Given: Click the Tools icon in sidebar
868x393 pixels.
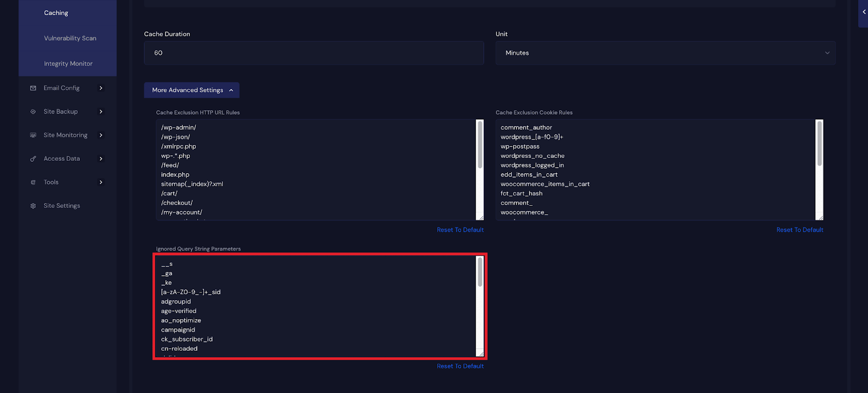Looking at the screenshot, I should 33,182.
